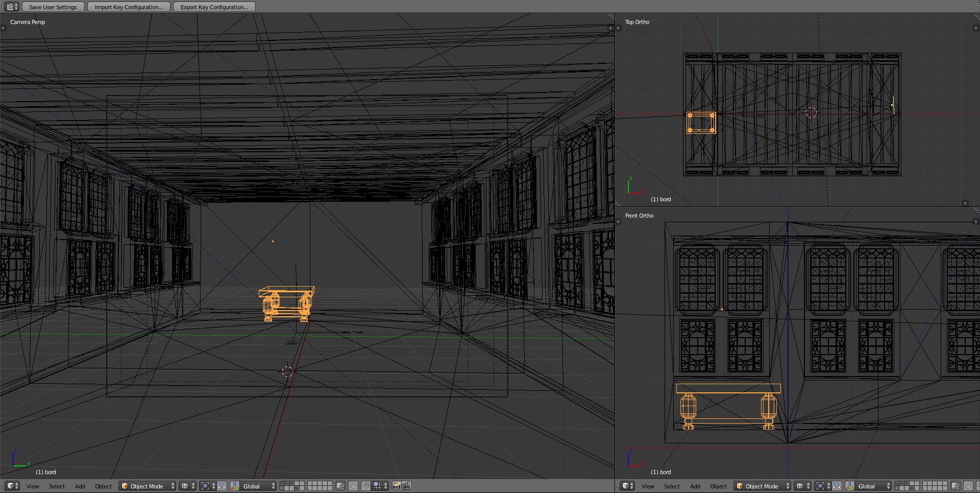Toggle proportional editing icon in Front Ortho viewport
Viewport: 980px width, 493px height.
(968, 486)
